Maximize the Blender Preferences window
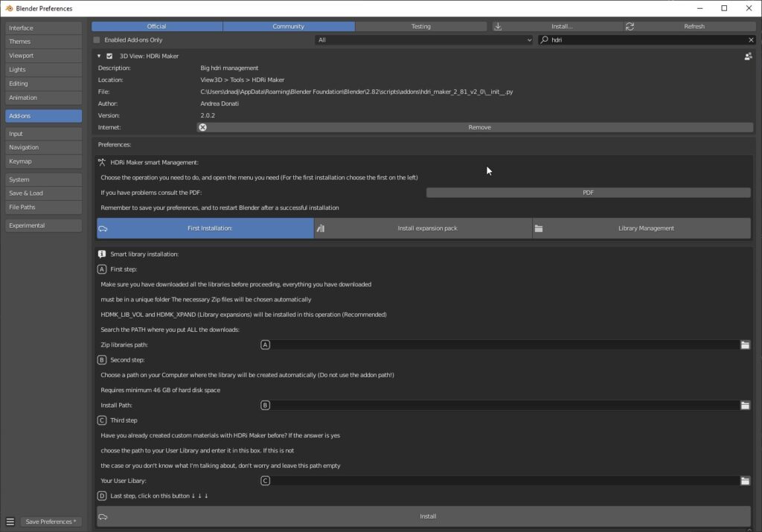Screen dimensions: 762x532 (x=724, y=8)
